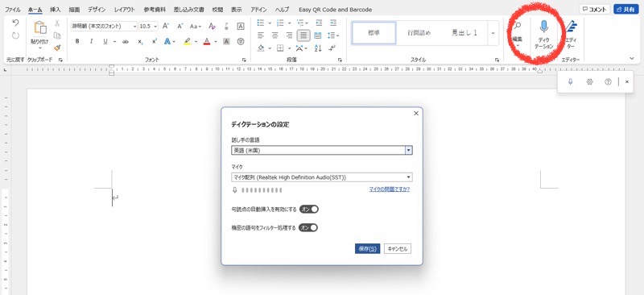This screenshot has height=295, width=644.
Task: Click the Undo arrow icon
Action: click(15, 23)
